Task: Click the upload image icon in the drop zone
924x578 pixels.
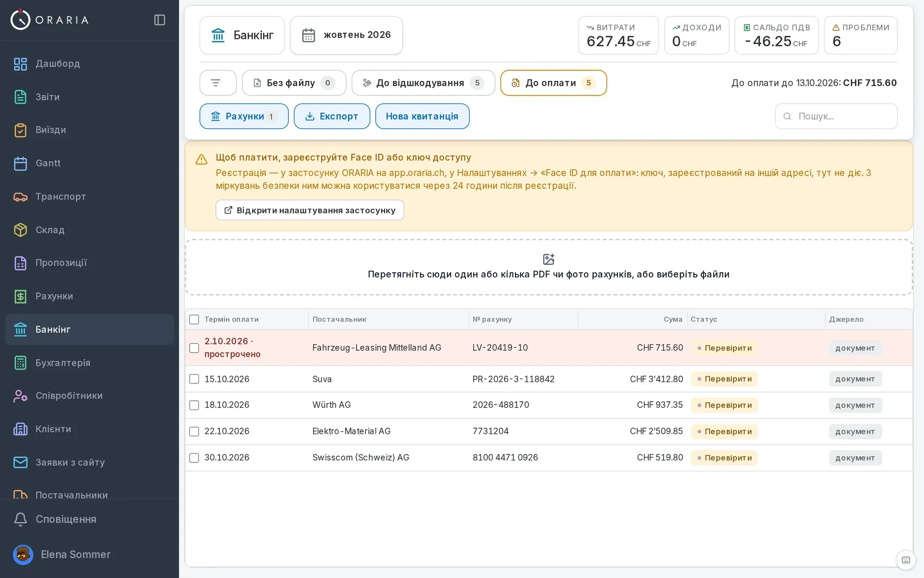Action: pos(549,259)
